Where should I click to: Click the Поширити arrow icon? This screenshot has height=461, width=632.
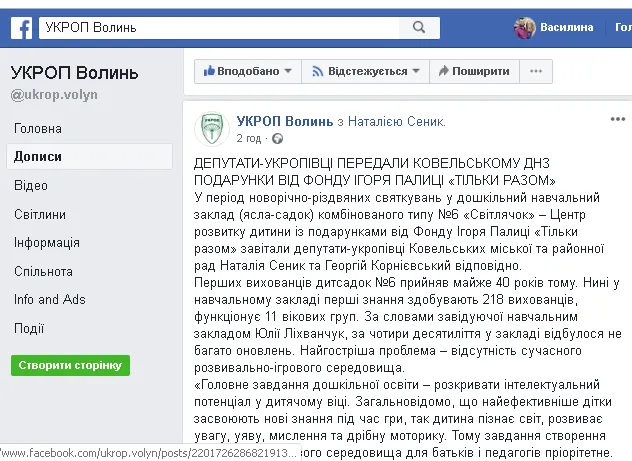coord(444,71)
